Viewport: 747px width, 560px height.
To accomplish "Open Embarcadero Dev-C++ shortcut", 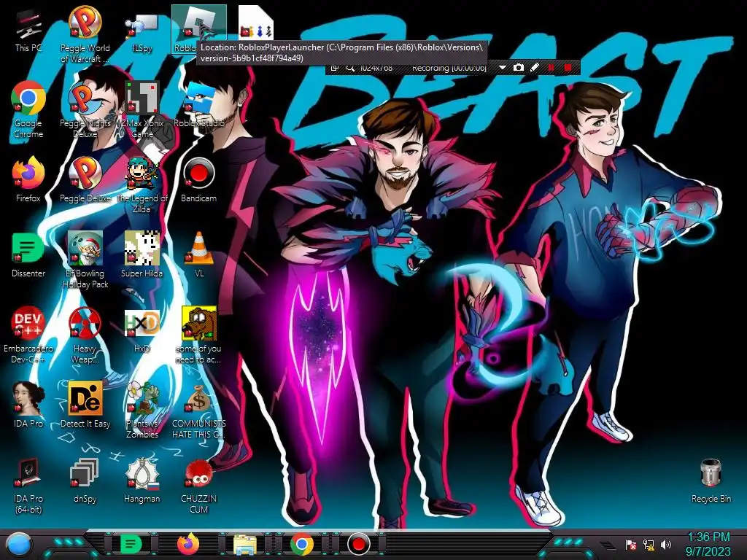I will 28,335.
